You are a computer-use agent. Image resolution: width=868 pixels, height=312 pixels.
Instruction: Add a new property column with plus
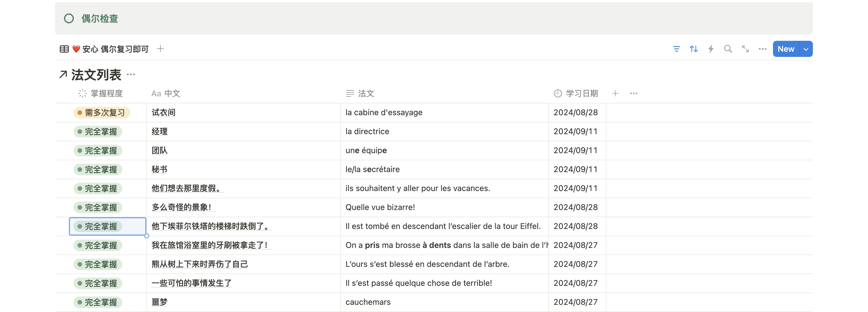(x=615, y=93)
